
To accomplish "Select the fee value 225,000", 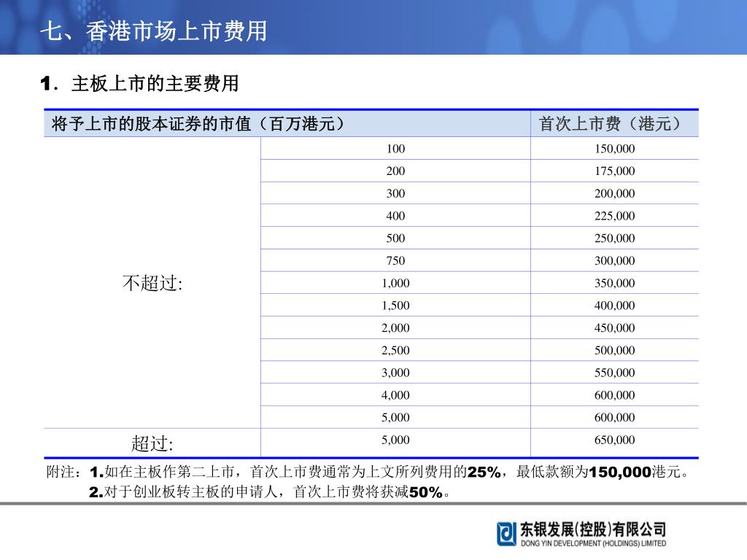I will point(614,216).
